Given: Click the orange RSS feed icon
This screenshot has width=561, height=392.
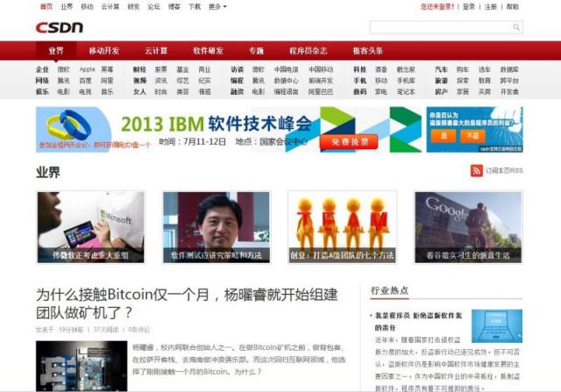Looking at the screenshot, I should click(x=477, y=171).
